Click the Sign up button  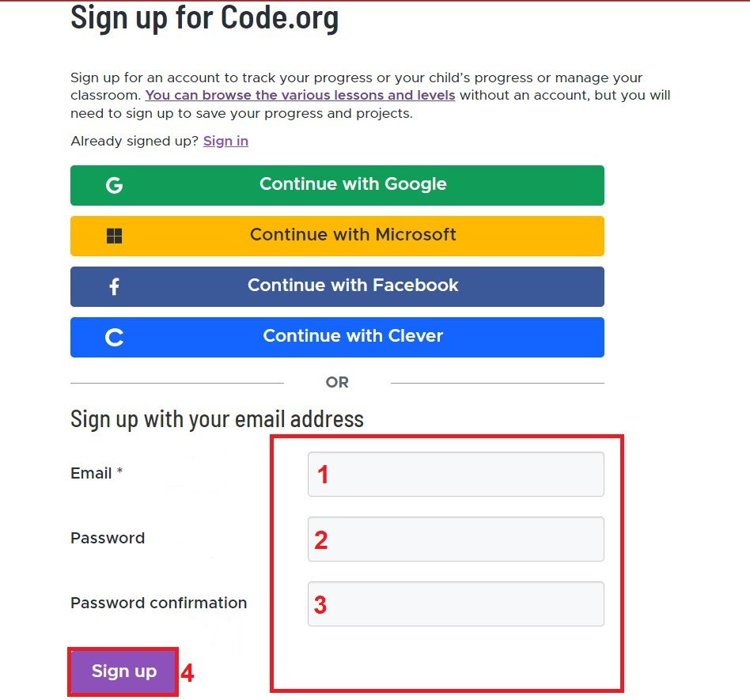(122, 671)
